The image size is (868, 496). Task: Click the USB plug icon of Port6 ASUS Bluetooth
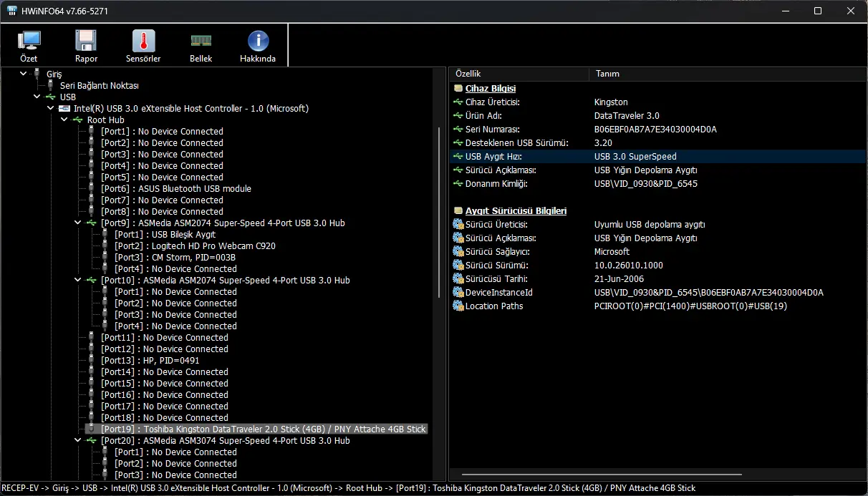[x=91, y=188]
